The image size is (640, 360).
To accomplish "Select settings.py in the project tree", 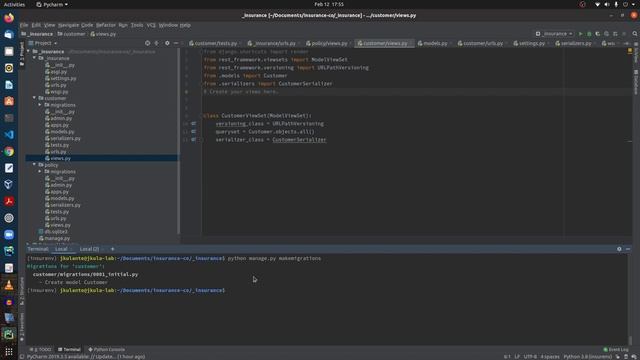I will [63, 78].
